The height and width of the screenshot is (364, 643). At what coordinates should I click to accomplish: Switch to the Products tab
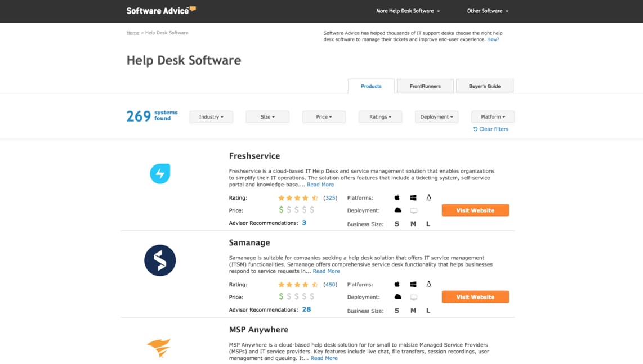371,86
